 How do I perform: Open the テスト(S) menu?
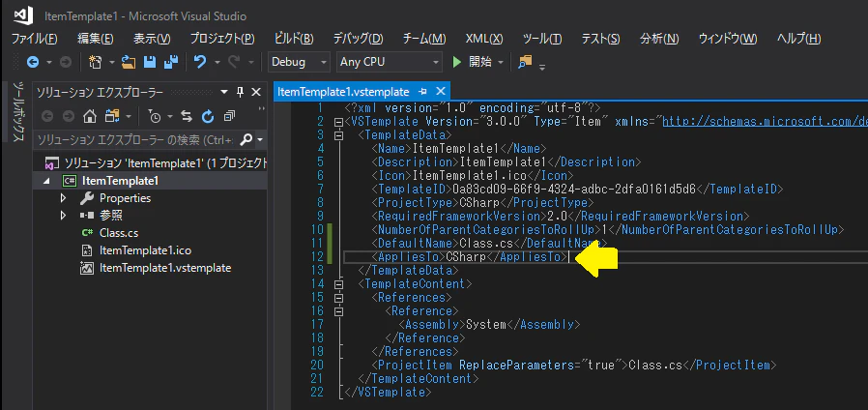pyautogui.click(x=600, y=39)
